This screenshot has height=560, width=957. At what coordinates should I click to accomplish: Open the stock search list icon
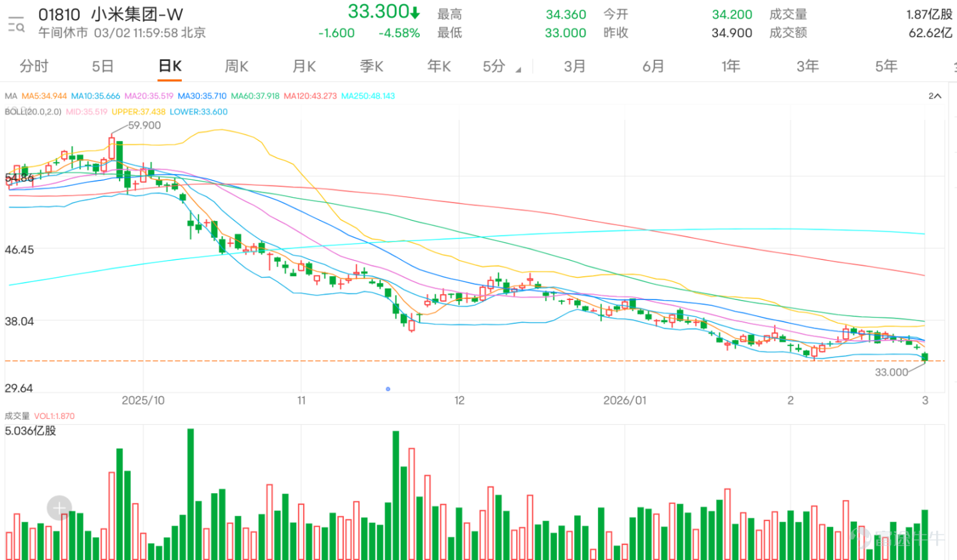(x=16, y=25)
